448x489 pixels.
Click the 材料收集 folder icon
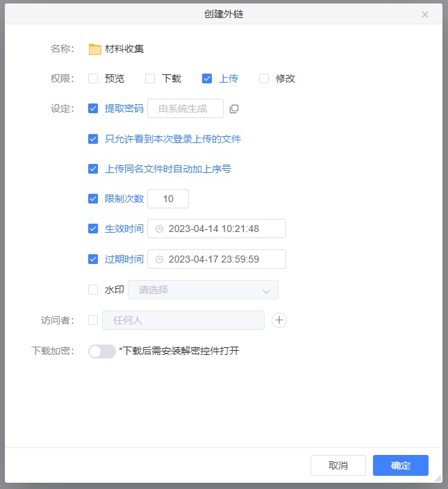tap(95, 49)
